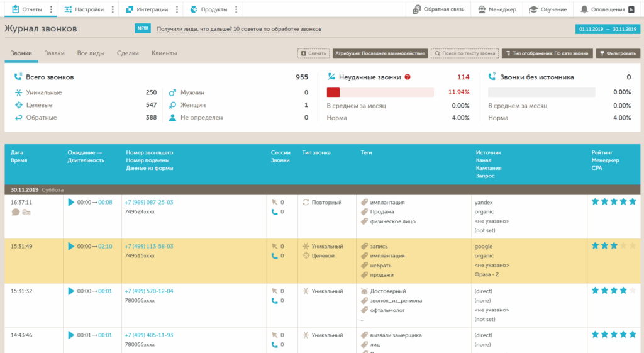Open caller number +7 (499) 405-11-93
The height and width of the screenshot is (353, 644).
(148, 335)
